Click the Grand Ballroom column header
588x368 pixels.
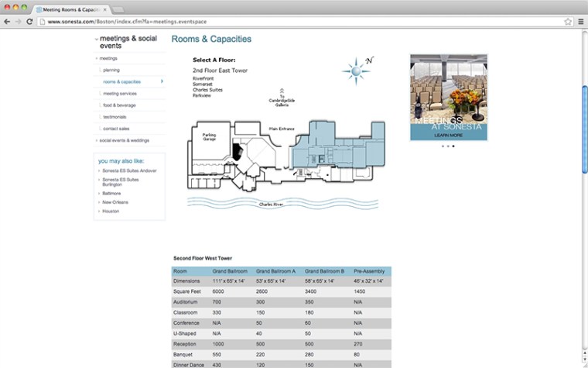[x=230, y=271]
